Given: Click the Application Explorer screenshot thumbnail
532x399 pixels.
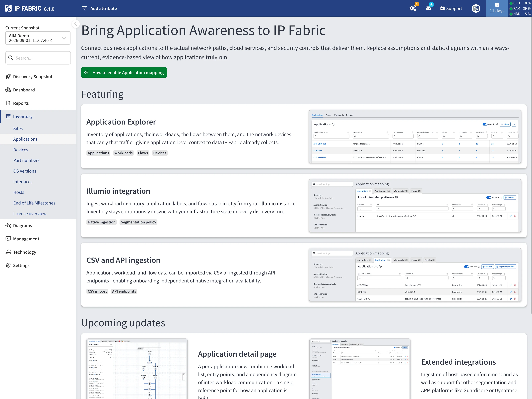Looking at the screenshot, I should (x=415, y=136).
